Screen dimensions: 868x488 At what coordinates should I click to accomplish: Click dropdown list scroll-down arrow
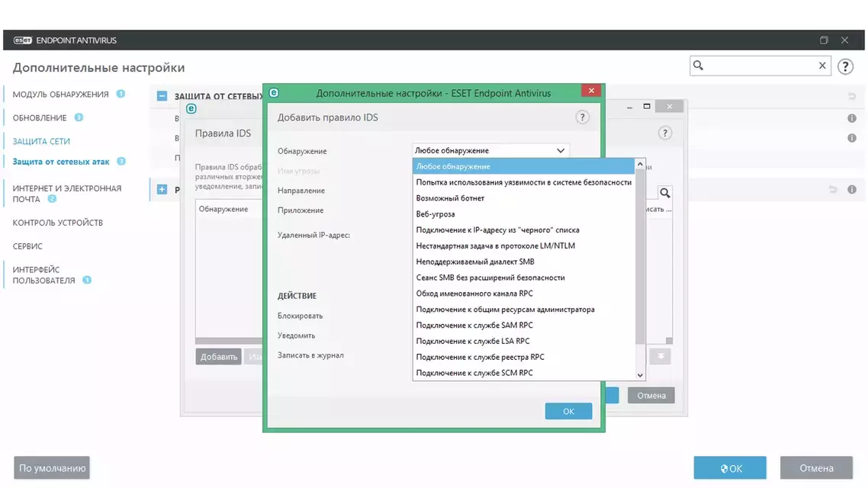[x=640, y=375]
